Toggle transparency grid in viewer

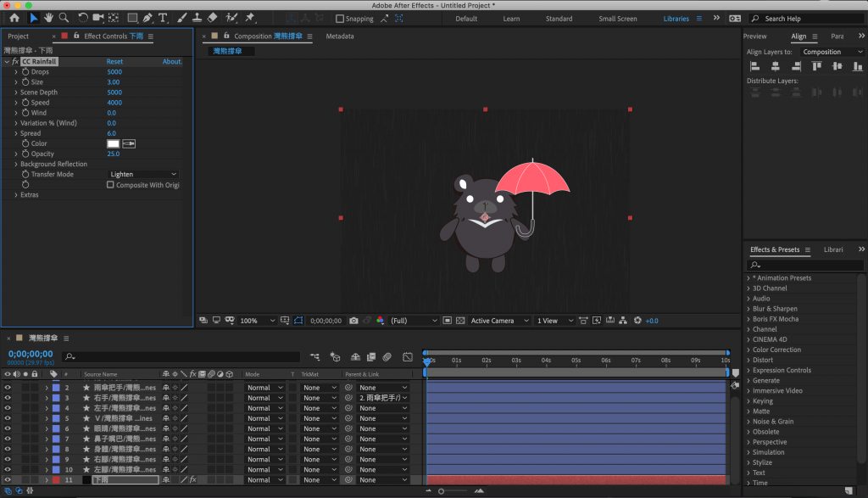pos(460,321)
